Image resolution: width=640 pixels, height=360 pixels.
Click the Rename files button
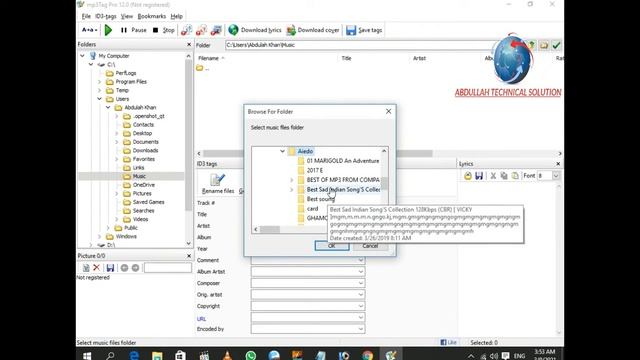[x=218, y=183]
